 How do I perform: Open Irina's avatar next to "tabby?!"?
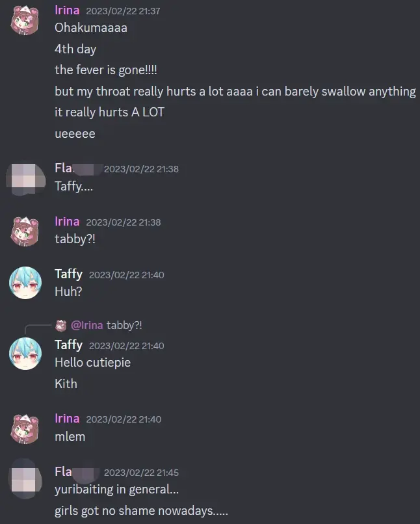pyautogui.click(x=25, y=231)
